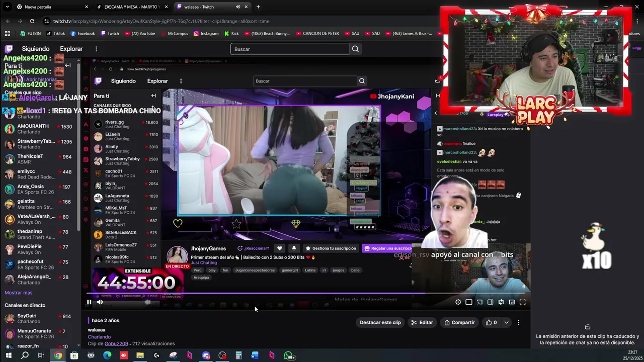This screenshot has height=362, width=644.
Task: Click the Destacar este clip button
Action: 380,323
